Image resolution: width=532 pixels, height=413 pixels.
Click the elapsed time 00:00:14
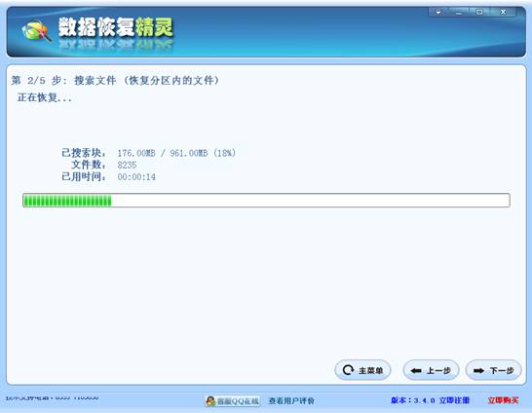tap(136, 177)
